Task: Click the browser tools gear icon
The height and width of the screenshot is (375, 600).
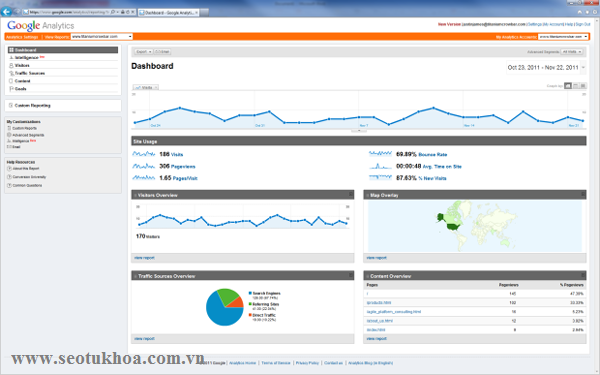Action: pyautogui.click(x=595, y=12)
